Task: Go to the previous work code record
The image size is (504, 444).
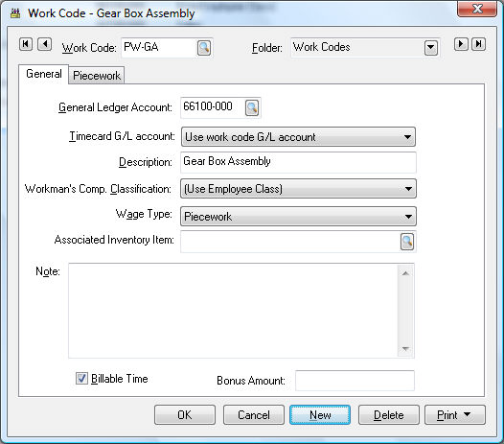Action: click(x=44, y=44)
